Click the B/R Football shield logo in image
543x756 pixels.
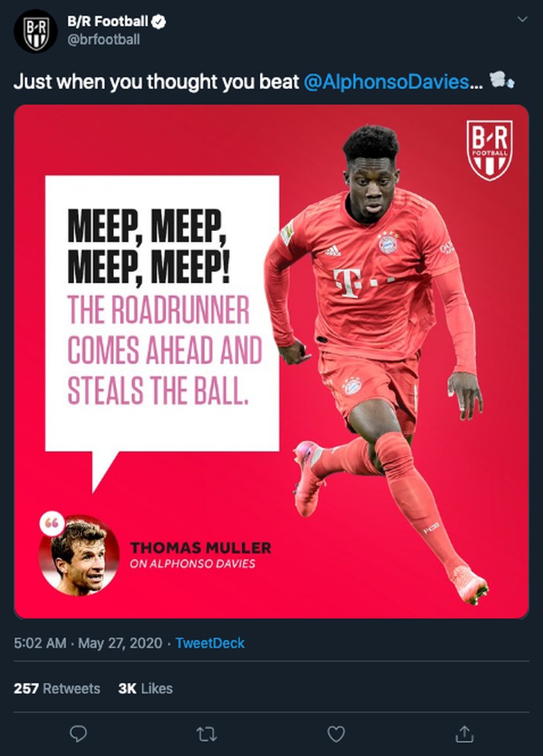coord(489,150)
